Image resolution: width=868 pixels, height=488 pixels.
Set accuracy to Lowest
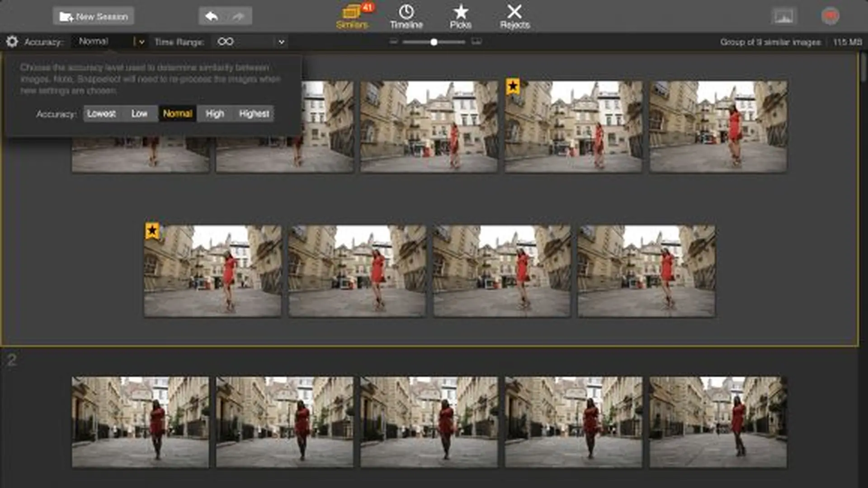(102, 114)
